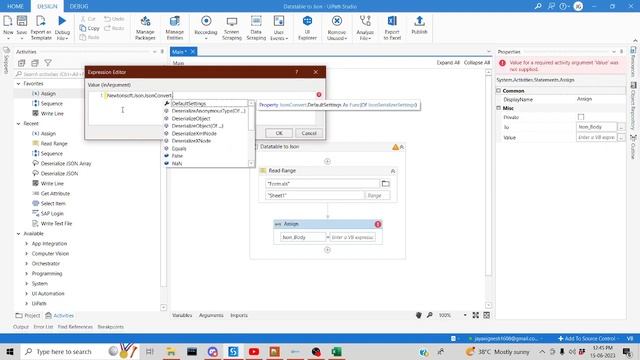640x360 pixels.
Task: Run Debug File play icon
Action: coord(62,21)
